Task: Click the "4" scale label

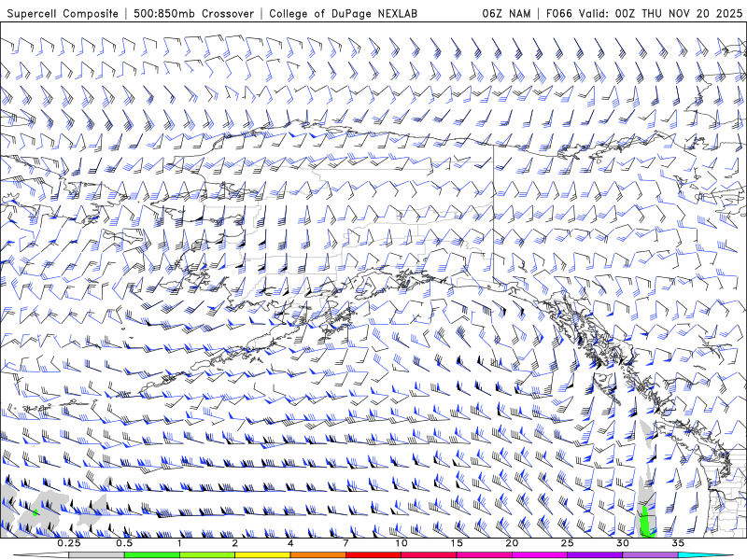Action: (290, 543)
